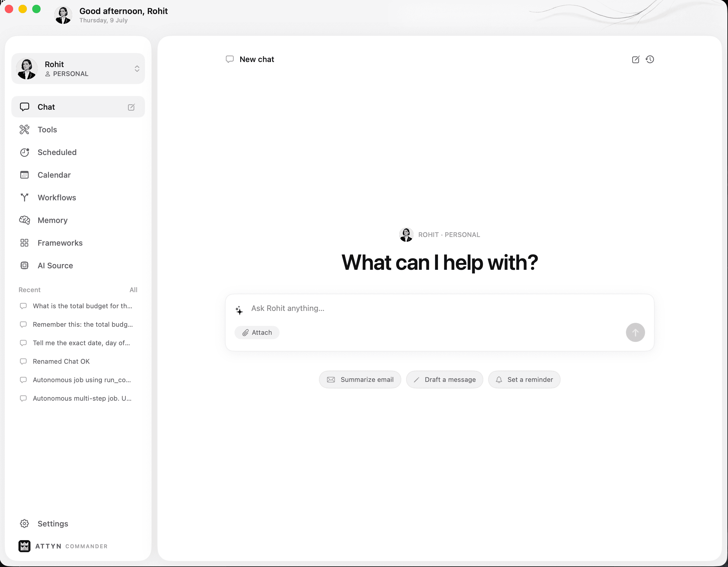Show All recent chats
Screen dimensions: 728x567
(x=133, y=290)
